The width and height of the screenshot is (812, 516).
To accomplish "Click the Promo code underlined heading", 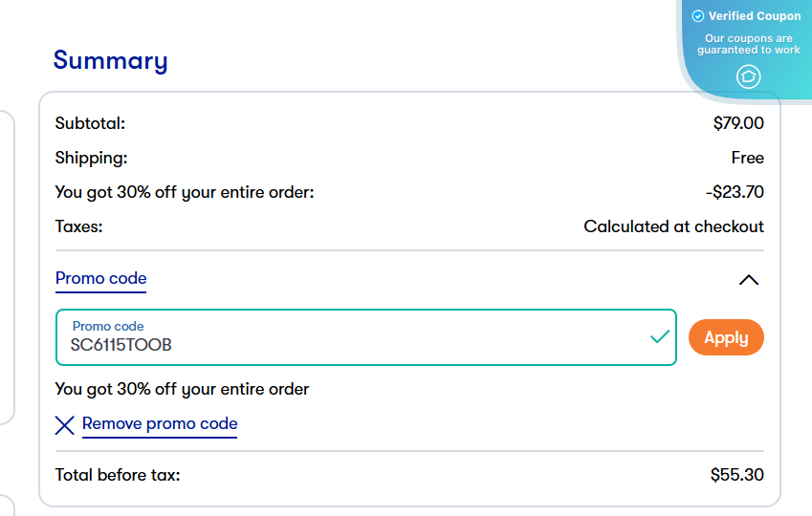I will 100,279.
